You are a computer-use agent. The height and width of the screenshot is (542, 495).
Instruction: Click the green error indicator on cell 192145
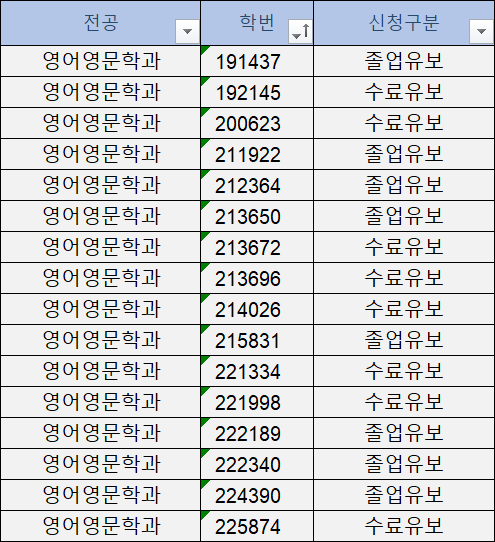(x=204, y=81)
